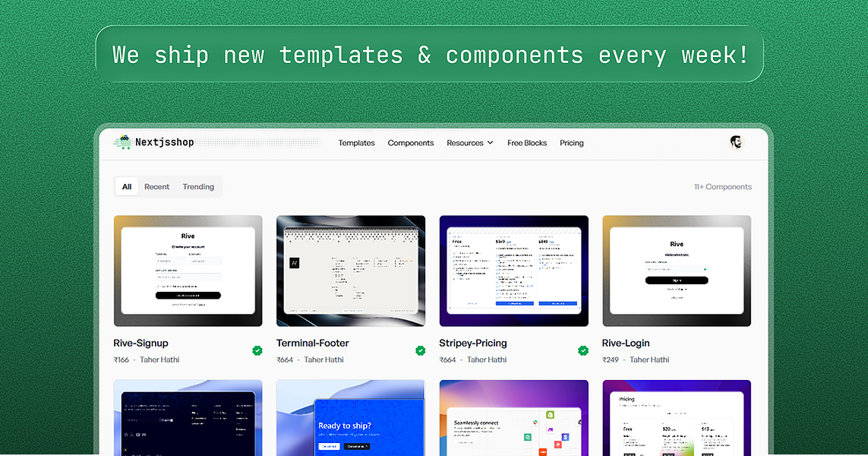The width and height of the screenshot is (868, 456).
Task: Switch to the Recent tab
Action: click(x=156, y=187)
